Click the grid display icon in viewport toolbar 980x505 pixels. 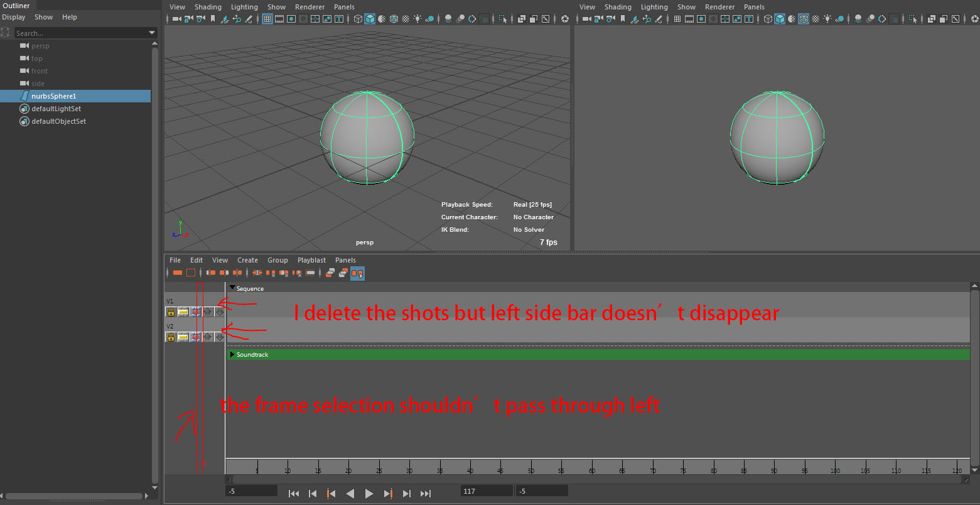[x=267, y=19]
